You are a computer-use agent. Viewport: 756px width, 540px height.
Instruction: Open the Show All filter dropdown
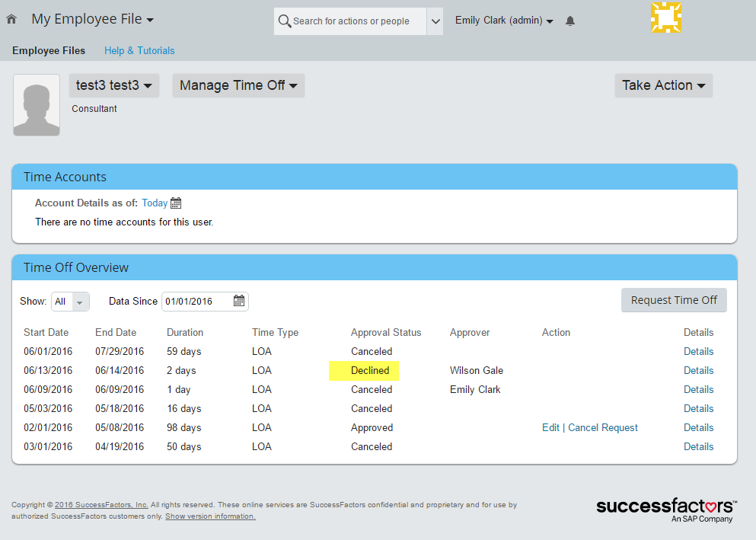coord(70,302)
